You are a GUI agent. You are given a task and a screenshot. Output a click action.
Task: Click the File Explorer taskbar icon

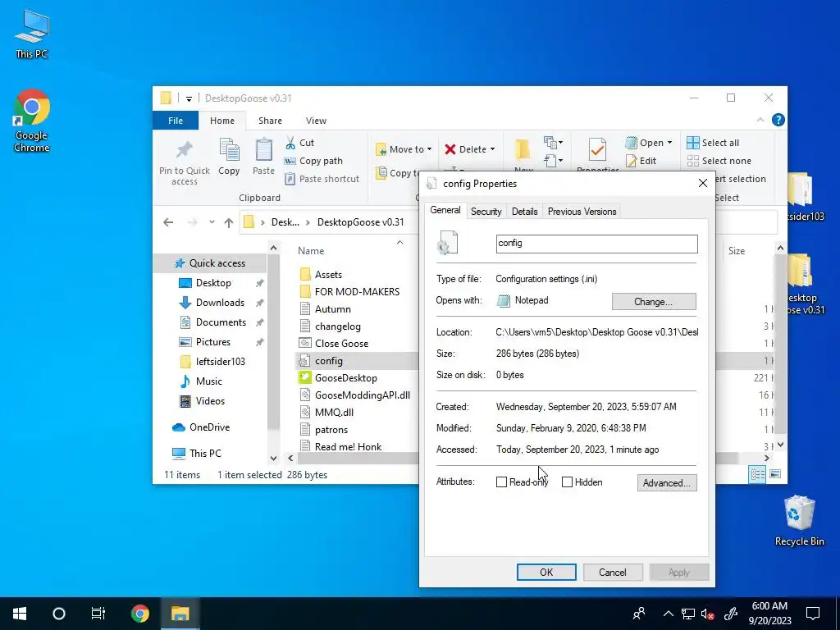[x=180, y=614]
